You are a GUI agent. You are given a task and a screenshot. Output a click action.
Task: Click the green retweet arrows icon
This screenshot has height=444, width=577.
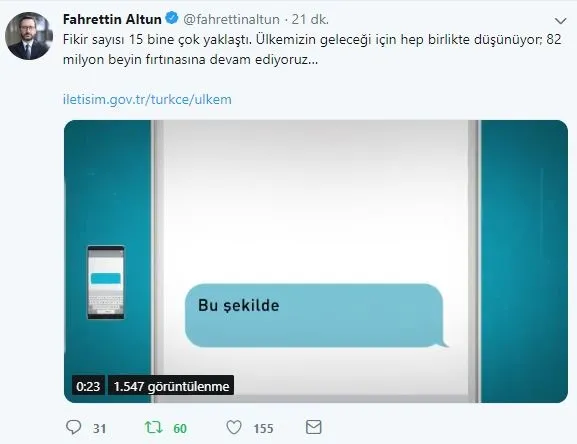pos(153,427)
